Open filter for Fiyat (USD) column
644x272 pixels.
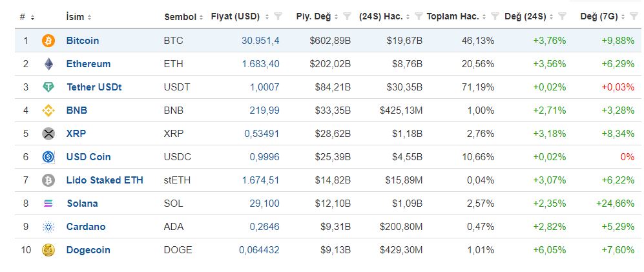tap(278, 16)
